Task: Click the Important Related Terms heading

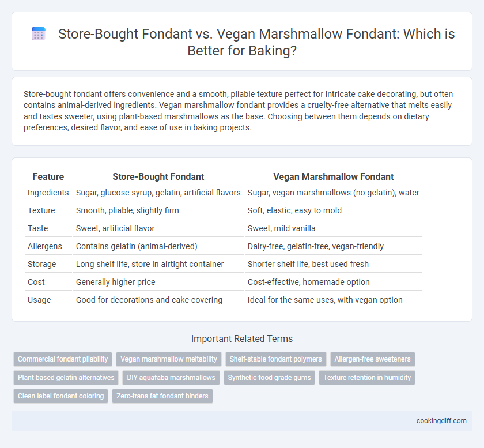Action: click(x=242, y=338)
